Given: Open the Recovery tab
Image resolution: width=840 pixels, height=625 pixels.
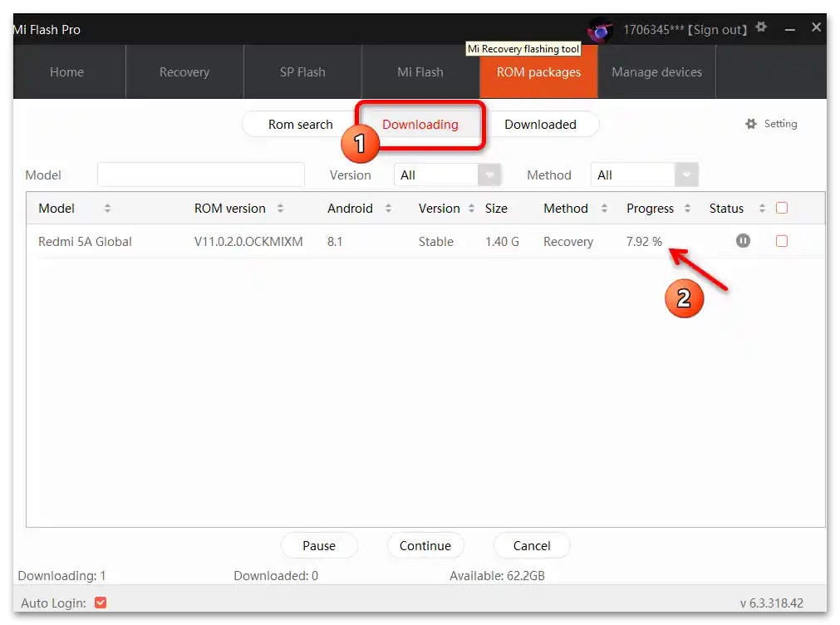Looking at the screenshot, I should [184, 71].
